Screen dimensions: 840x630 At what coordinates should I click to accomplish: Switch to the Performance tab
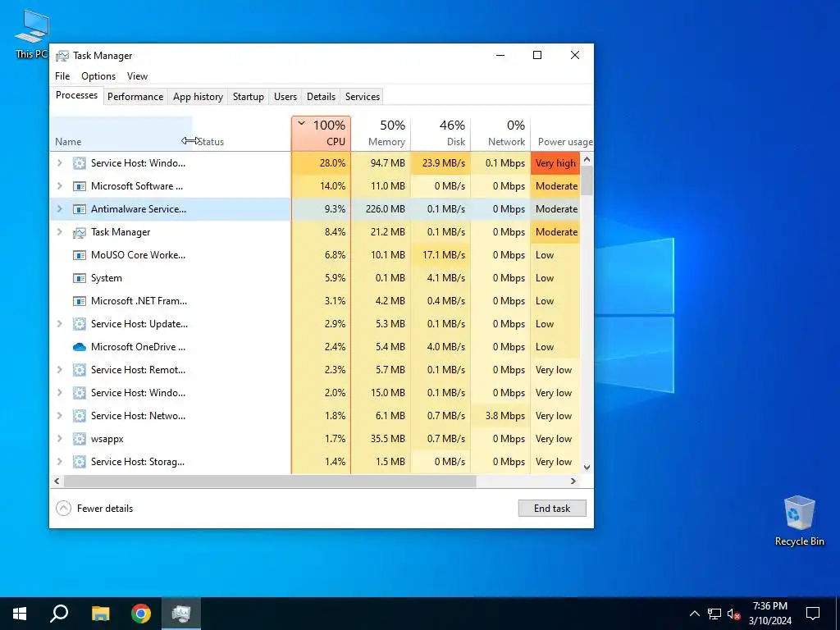click(135, 97)
